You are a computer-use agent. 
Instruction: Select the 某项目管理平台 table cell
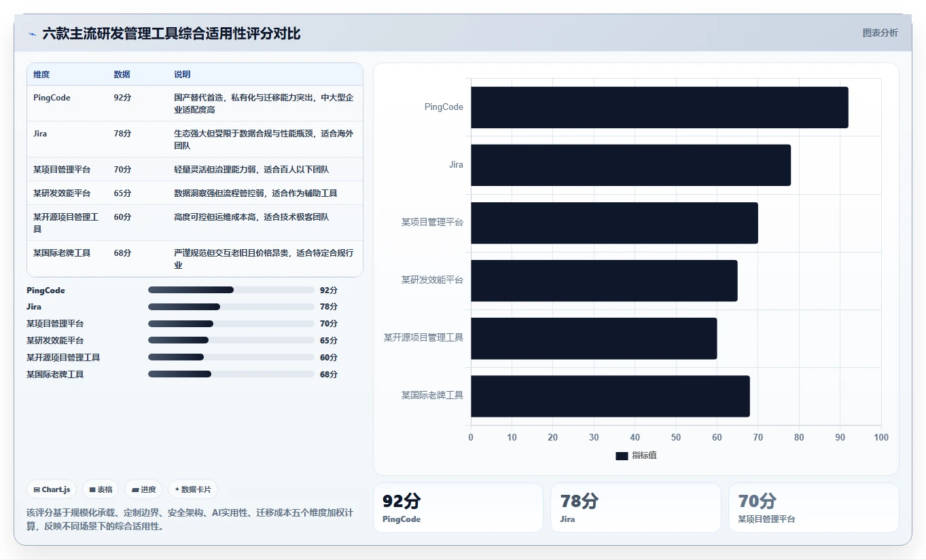(x=62, y=170)
